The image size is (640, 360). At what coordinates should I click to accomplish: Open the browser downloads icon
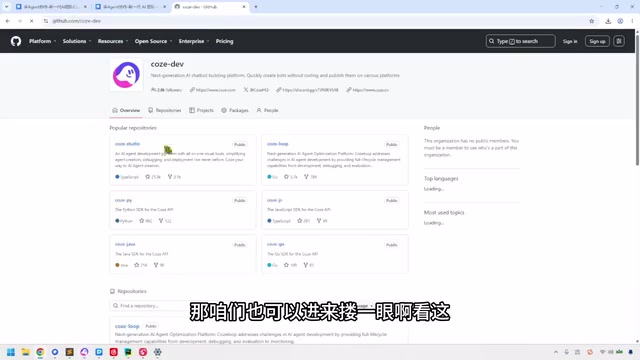tap(608, 21)
